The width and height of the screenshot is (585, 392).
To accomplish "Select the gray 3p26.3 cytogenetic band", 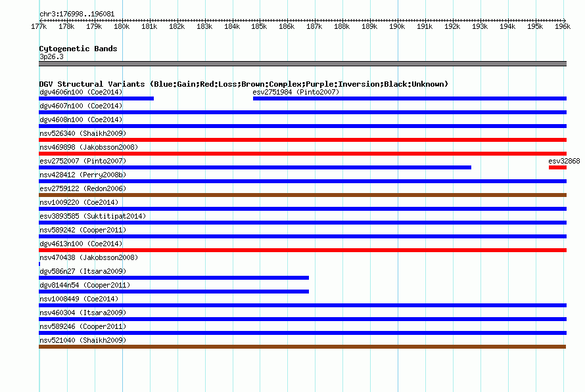I will [302, 64].
